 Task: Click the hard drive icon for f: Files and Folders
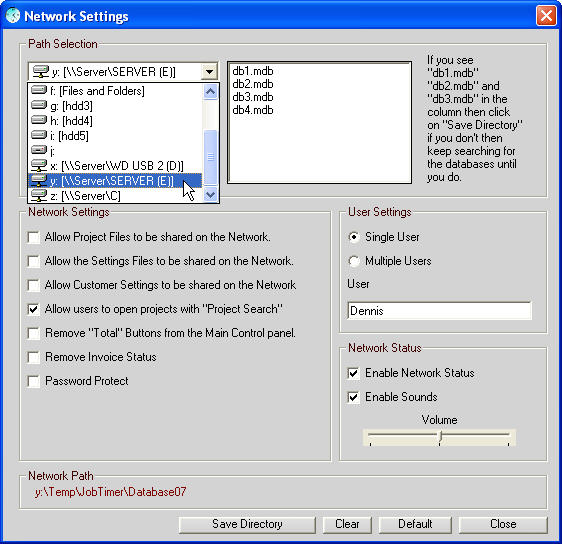click(39, 90)
